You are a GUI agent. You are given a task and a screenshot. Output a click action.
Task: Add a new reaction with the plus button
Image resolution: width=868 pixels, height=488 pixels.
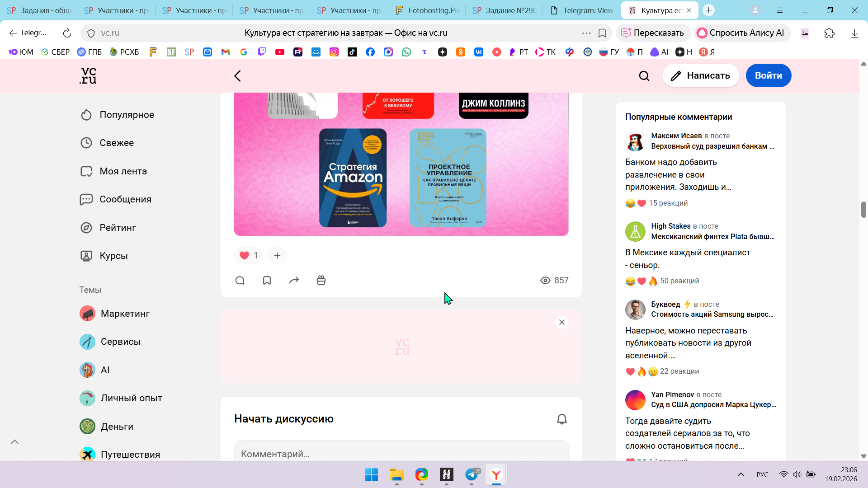(x=277, y=256)
